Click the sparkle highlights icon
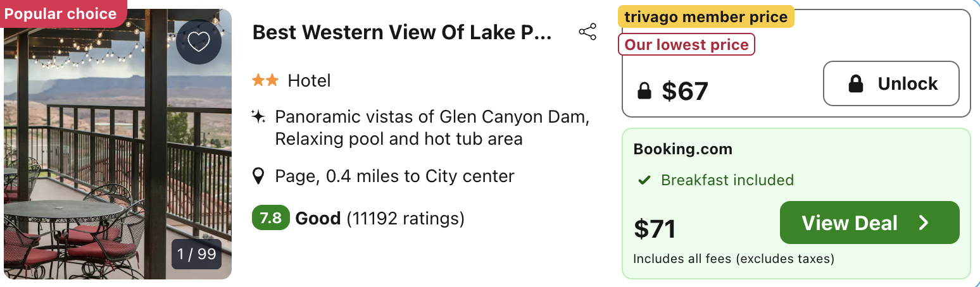980x287 pixels. click(x=258, y=117)
